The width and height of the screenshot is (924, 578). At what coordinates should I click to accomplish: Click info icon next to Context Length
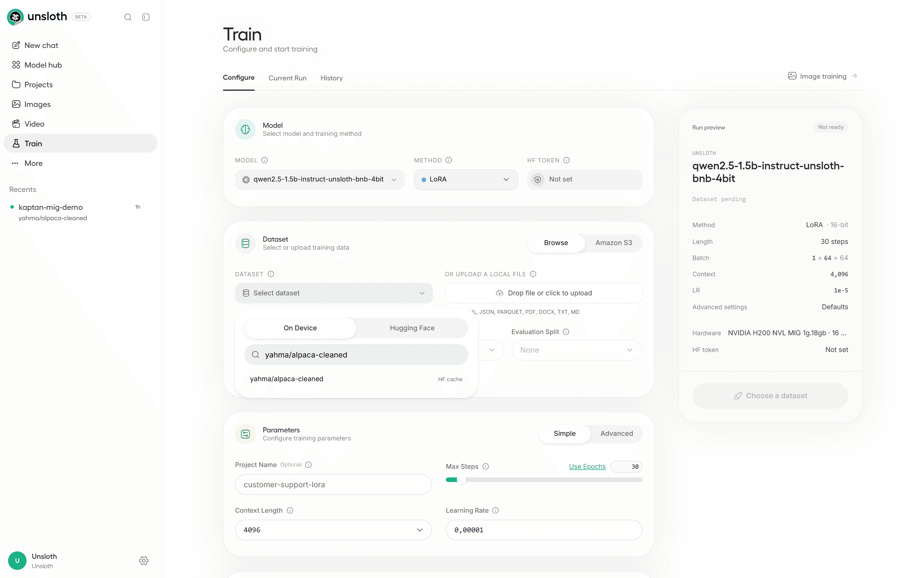coord(290,510)
